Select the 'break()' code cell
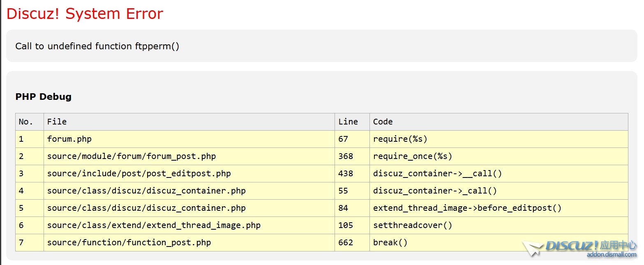The height and width of the screenshot is (265, 644). (499, 243)
